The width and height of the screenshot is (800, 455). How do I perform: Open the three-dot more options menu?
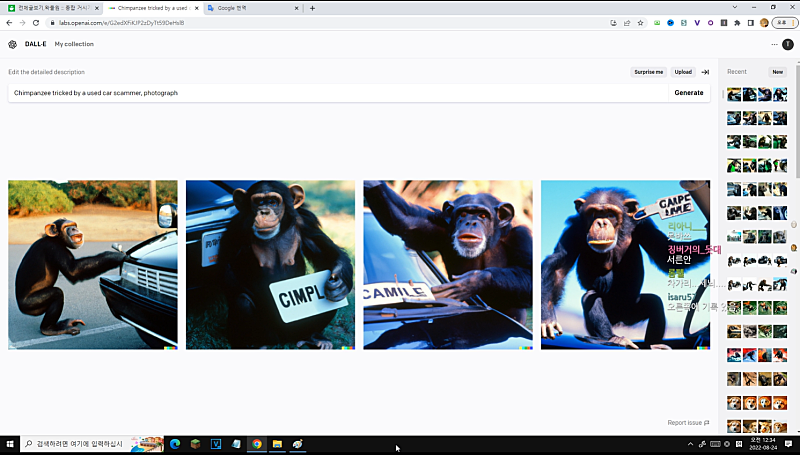774,44
